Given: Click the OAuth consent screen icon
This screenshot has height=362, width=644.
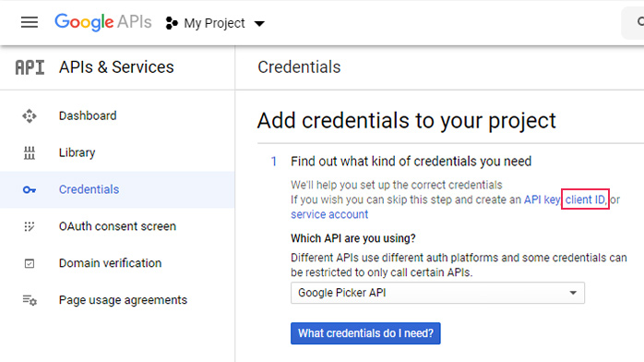Looking at the screenshot, I should [30, 226].
